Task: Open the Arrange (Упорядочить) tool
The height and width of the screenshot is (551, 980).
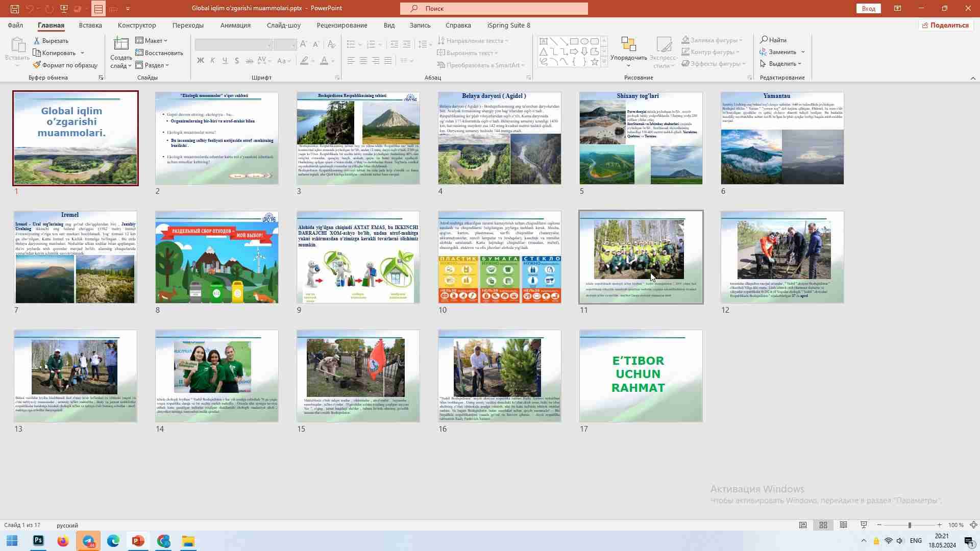Action: click(628, 52)
